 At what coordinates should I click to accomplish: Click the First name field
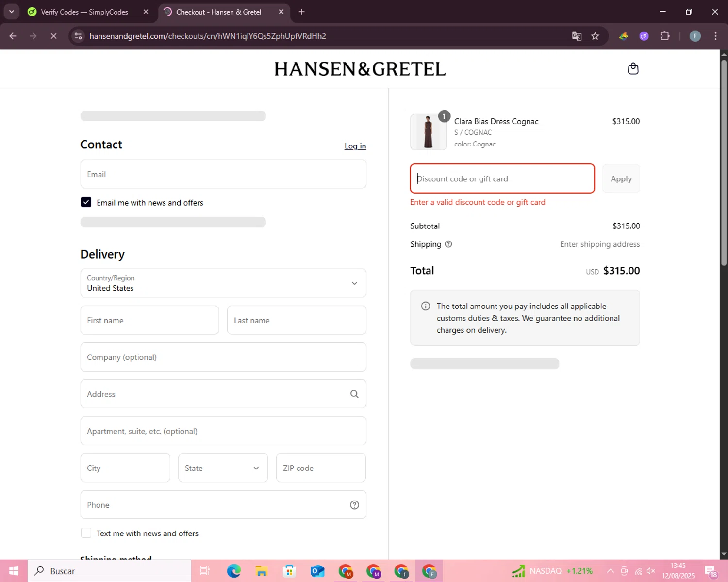tap(149, 320)
